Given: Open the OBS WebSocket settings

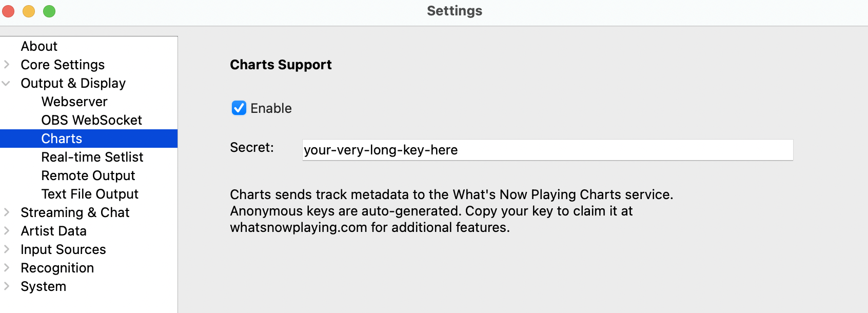Looking at the screenshot, I should [x=91, y=120].
